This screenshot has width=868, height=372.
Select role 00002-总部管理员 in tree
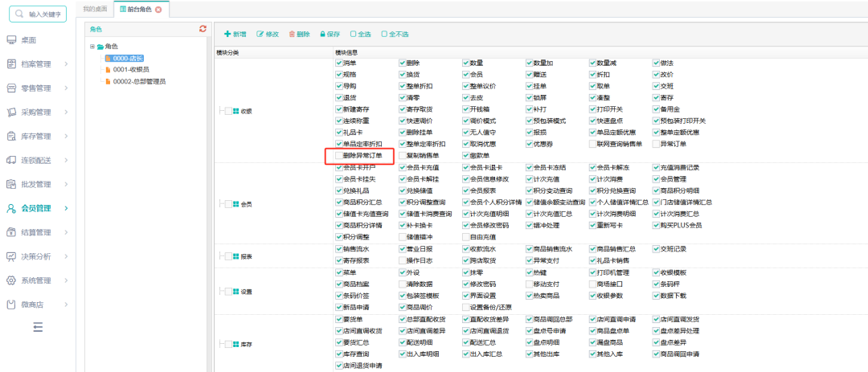(139, 81)
